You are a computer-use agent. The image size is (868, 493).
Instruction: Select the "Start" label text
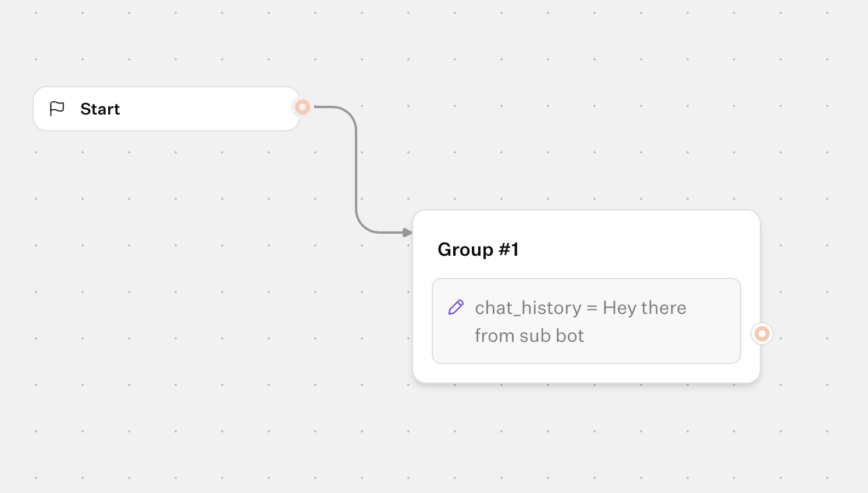(x=100, y=109)
